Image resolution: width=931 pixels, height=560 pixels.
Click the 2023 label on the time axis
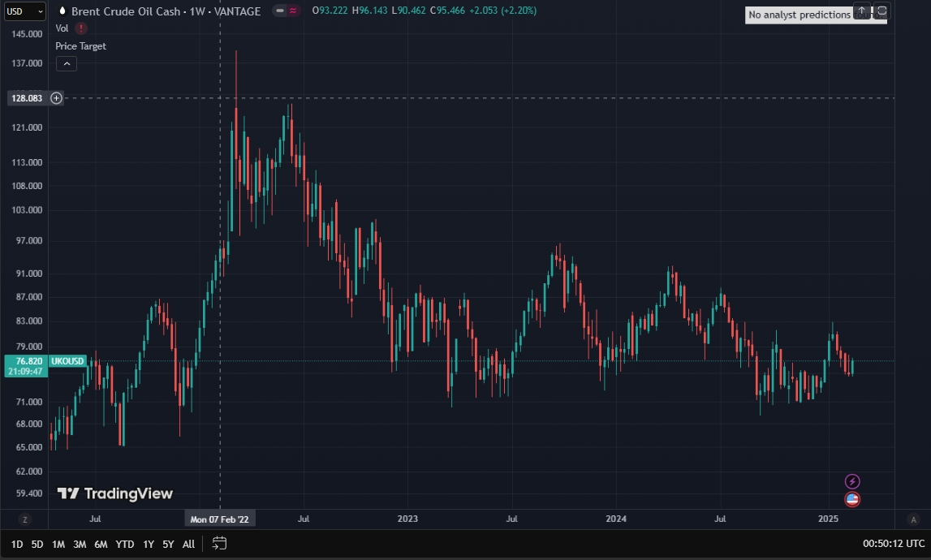click(x=407, y=519)
